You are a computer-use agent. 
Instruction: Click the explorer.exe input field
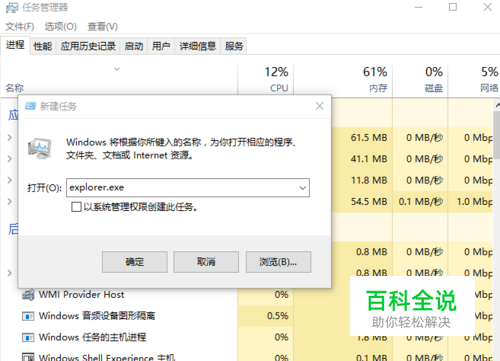[x=188, y=188]
